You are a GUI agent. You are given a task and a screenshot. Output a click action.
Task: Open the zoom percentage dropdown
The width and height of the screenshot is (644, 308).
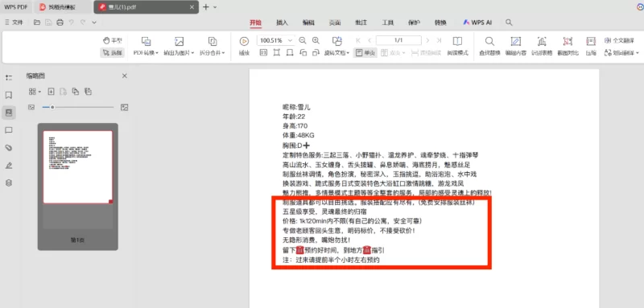291,40
